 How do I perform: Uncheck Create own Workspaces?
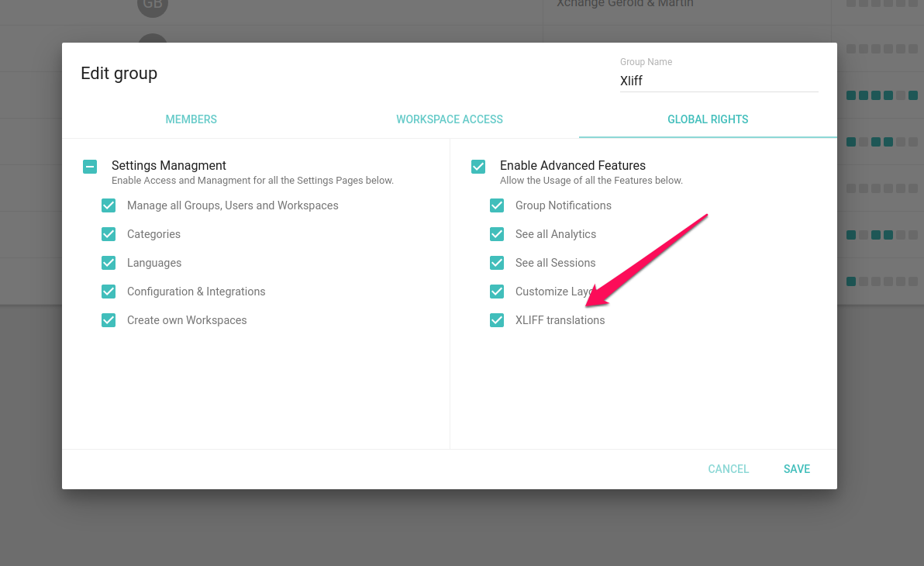click(x=109, y=320)
